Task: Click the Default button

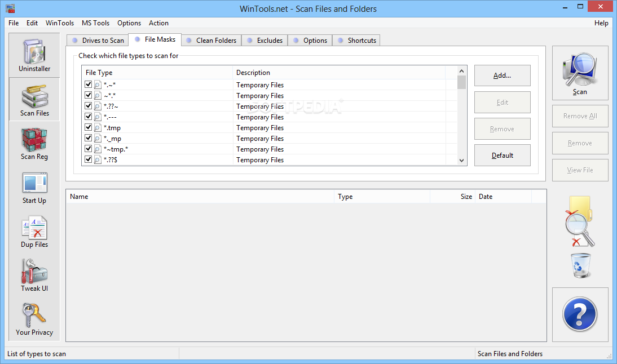Action: pyautogui.click(x=502, y=156)
